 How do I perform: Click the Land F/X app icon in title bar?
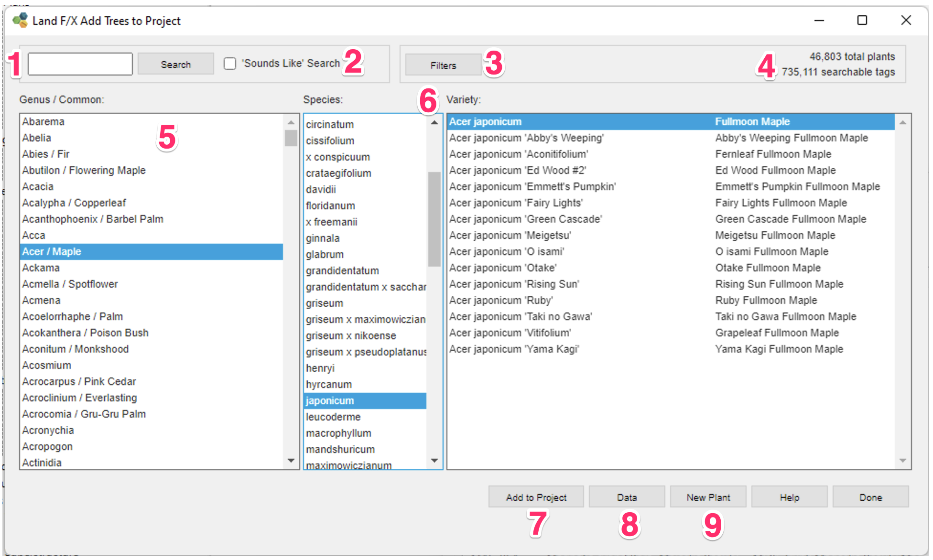[20, 21]
